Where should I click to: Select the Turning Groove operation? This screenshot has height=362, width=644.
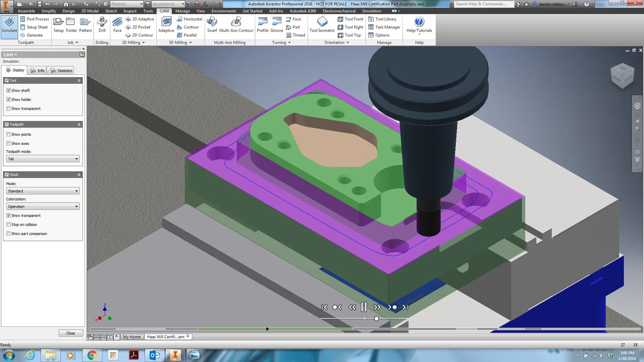277,25
